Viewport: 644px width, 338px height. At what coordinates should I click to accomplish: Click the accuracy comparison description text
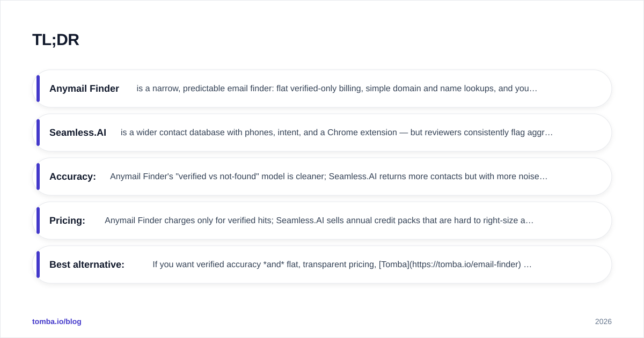pyautogui.click(x=328, y=177)
